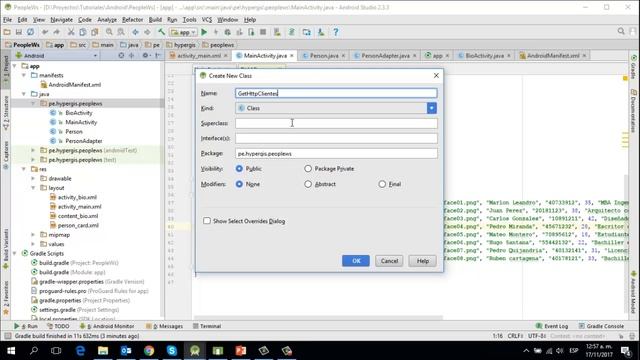Viewport: 640px width, 360px height.
Task: Open PowerPoint from the taskbar
Action: 241,351
